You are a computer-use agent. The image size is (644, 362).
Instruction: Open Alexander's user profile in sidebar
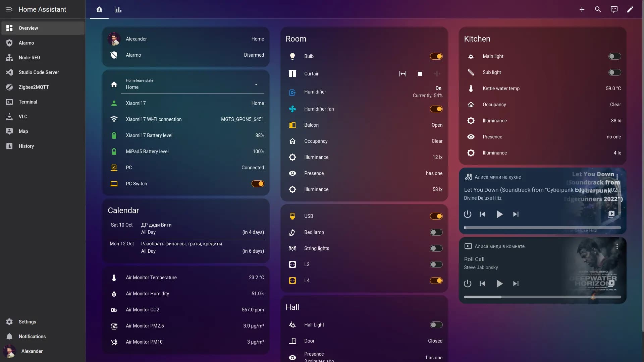[43, 351]
